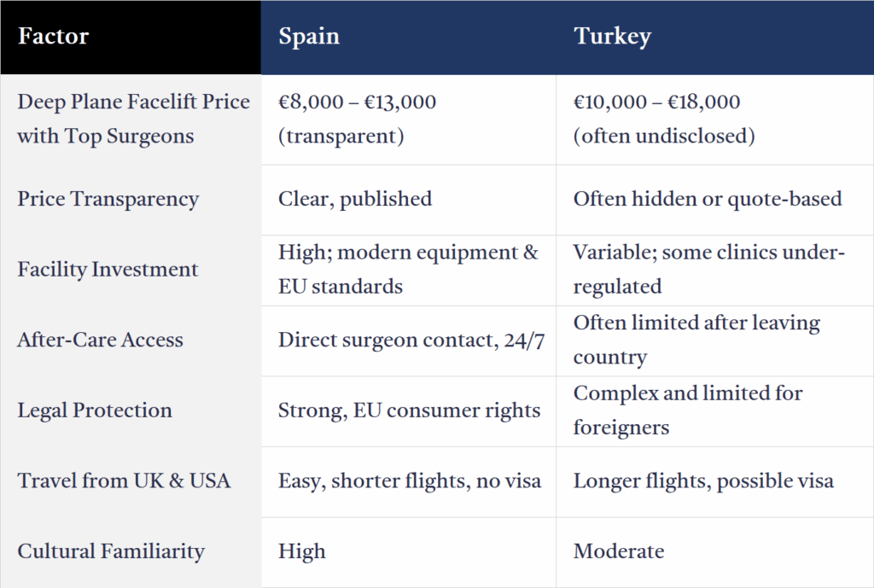
Task: Select the After-Care Access row label
Action: tap(100, 340)
